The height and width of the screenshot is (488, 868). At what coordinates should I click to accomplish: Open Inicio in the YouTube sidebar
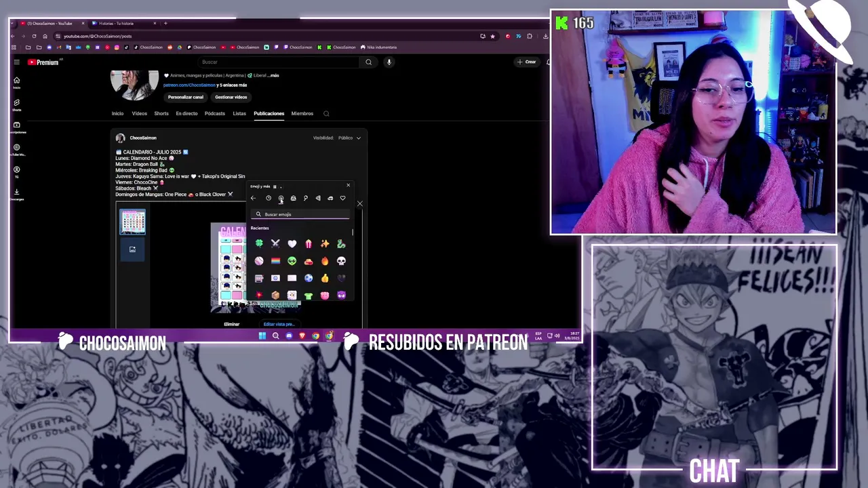pos(16,82)
